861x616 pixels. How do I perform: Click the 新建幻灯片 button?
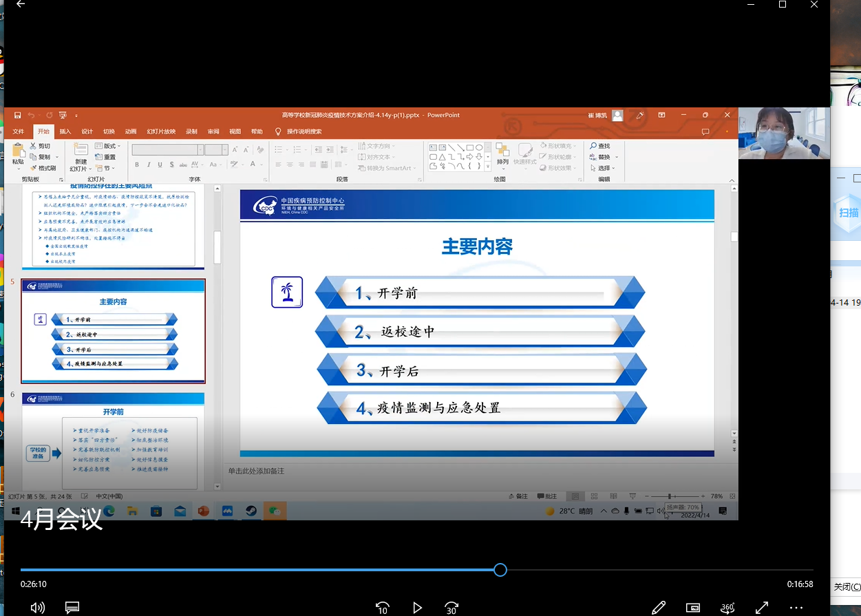(x=81, y=158)
